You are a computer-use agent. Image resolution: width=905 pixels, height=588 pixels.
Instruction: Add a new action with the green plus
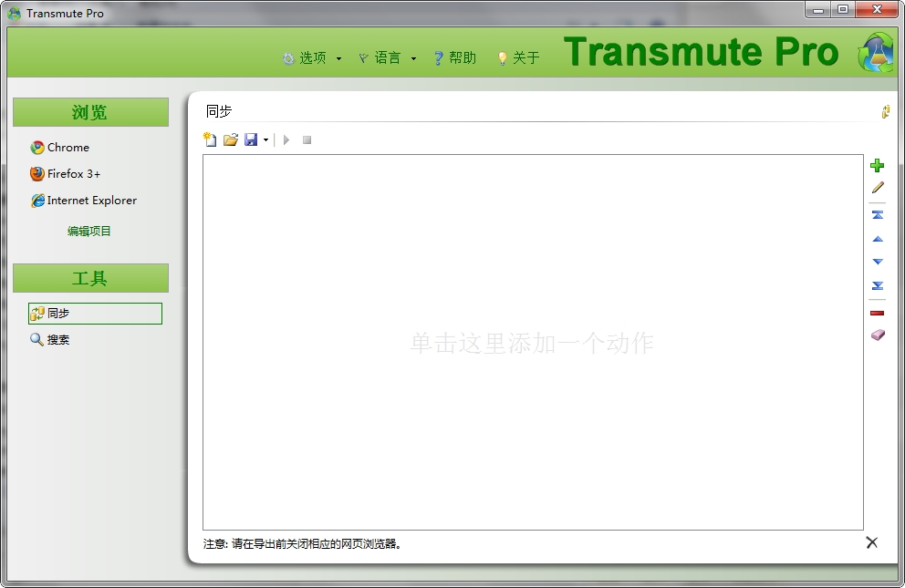pos(877,165)
